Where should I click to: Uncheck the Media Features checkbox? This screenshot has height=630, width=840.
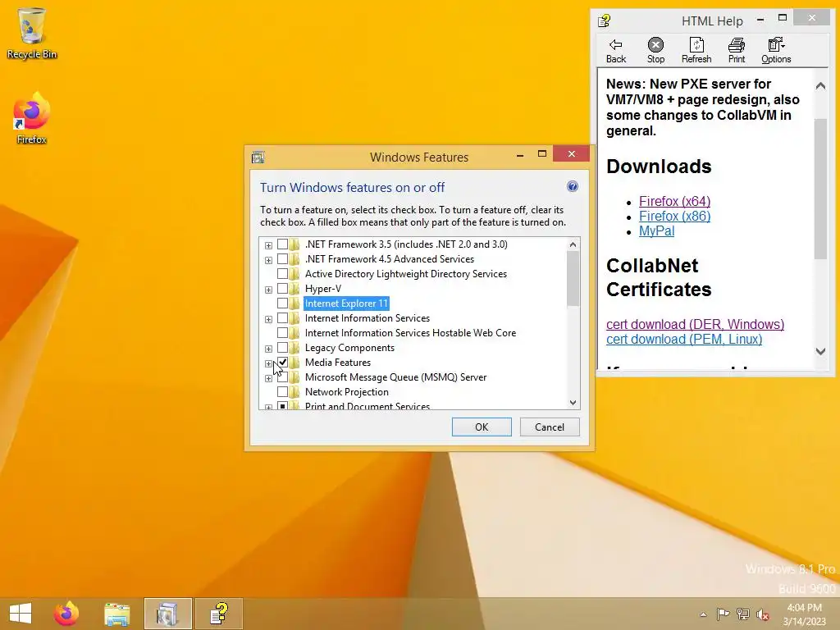pyautogui.click(x=282, y=363)
